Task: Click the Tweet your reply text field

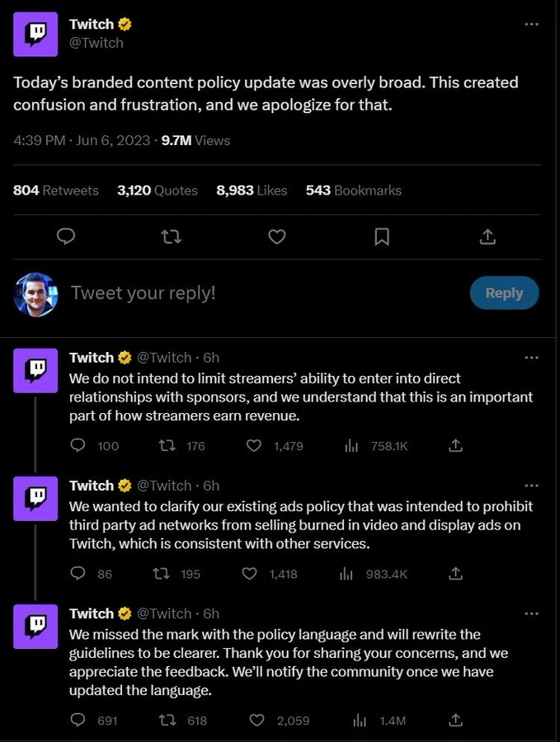Action: (247, 293)
